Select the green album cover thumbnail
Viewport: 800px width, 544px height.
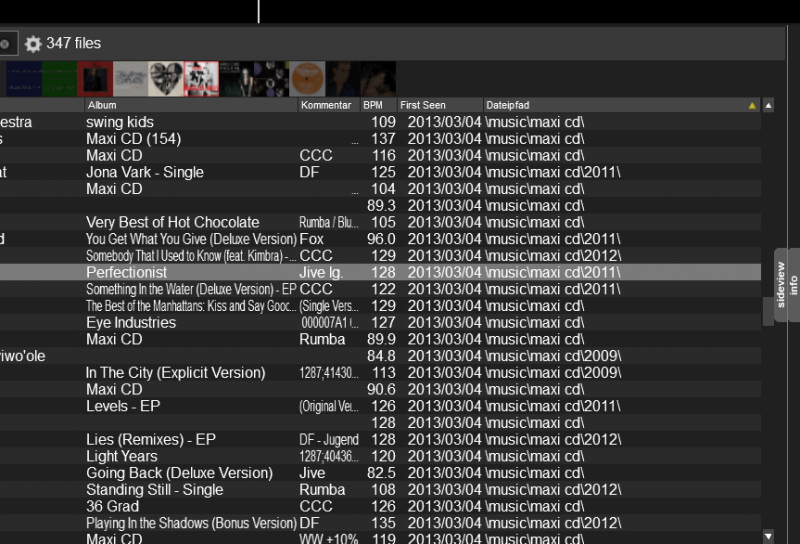pos(60,79)
